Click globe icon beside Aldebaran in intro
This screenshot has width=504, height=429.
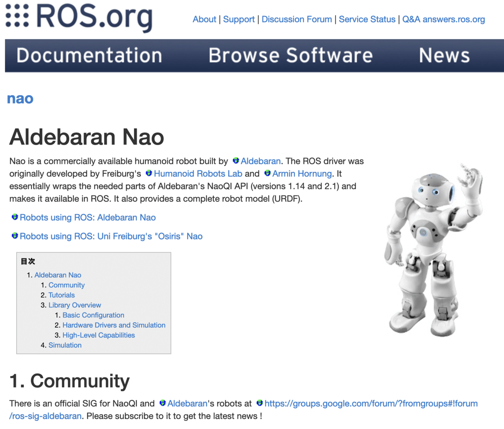[x=236, y=161]
